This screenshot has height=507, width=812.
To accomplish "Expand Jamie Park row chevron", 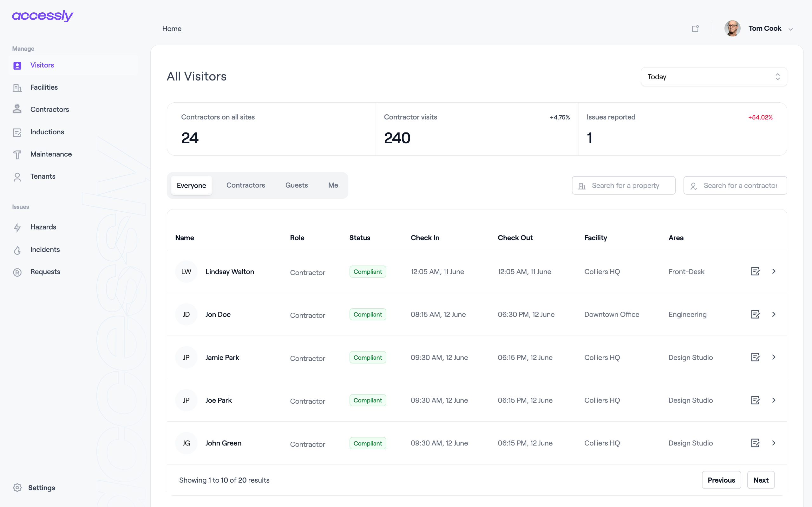I will point(774,357).
